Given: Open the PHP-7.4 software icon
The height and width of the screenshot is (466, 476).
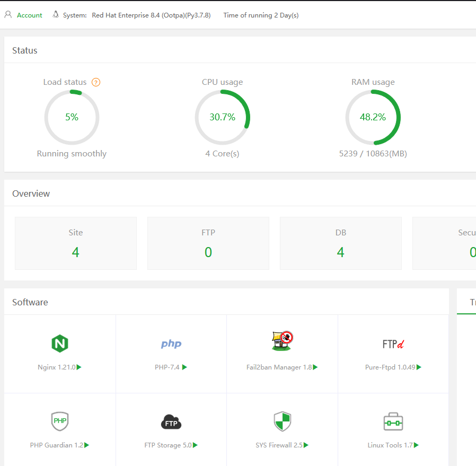Looking at the screenshot, I should tap(171, 344).
